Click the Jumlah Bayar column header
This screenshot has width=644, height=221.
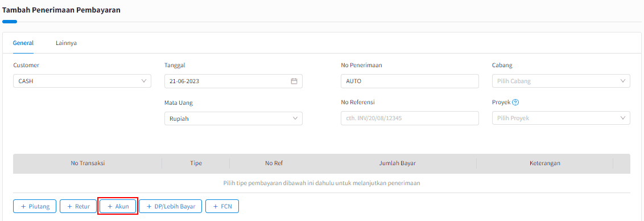click(x=398, y=163)
